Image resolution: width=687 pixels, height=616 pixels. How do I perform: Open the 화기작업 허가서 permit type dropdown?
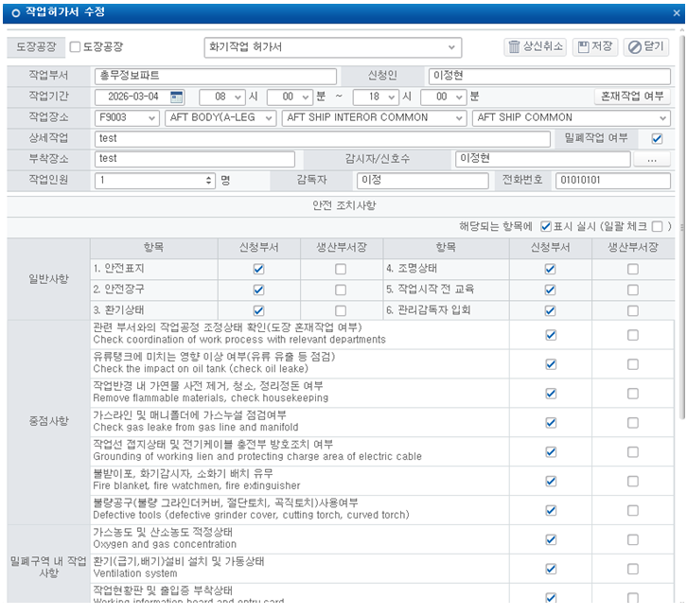pos(332,47)
